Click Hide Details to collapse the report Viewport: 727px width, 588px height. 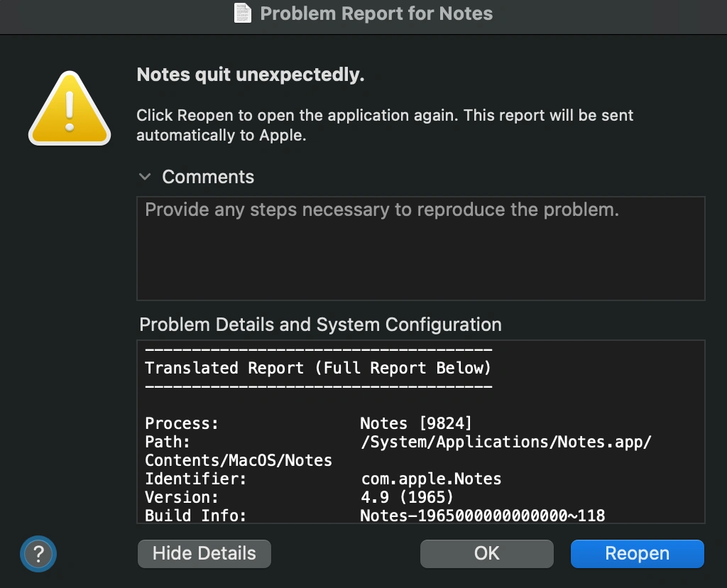[x=204, y=553]
